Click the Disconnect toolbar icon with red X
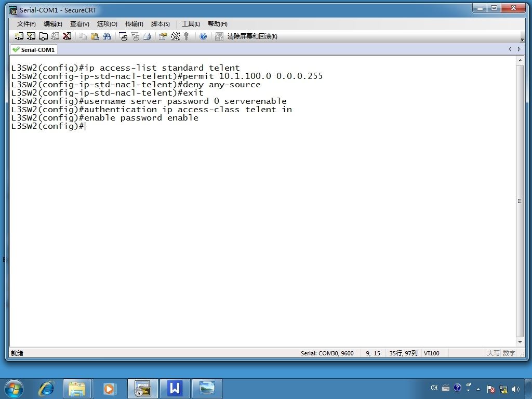This screenshot has width=532, height=399. (x=67, y=36)
